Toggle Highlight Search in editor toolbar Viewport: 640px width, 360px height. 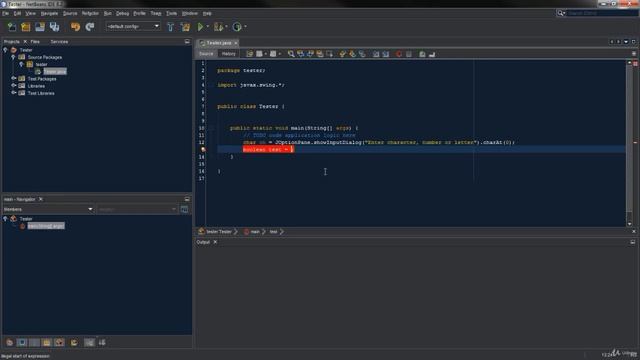pyautogui.click(x=320, y=54)
